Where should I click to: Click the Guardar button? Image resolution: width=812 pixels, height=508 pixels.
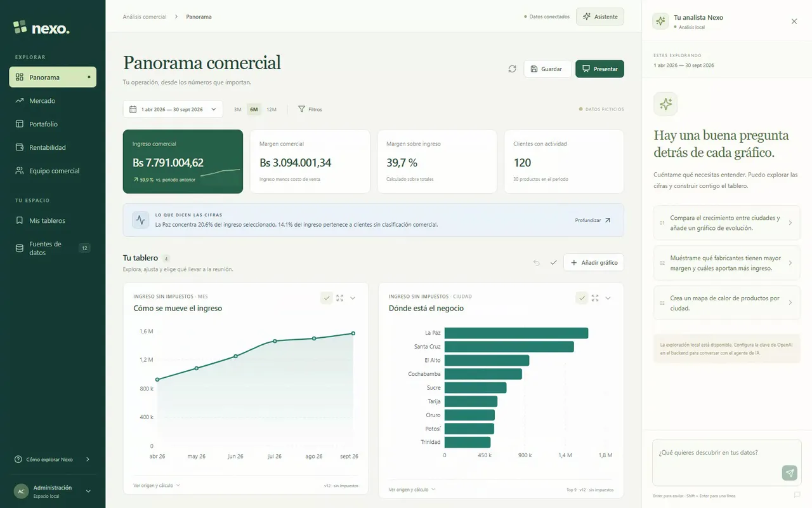[x=547, y=69]
